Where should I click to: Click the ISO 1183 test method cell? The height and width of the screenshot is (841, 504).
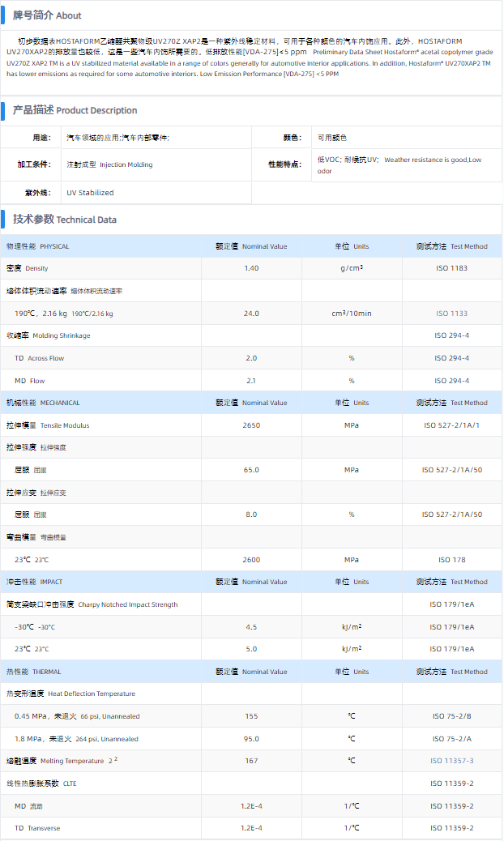click(452, 268)
